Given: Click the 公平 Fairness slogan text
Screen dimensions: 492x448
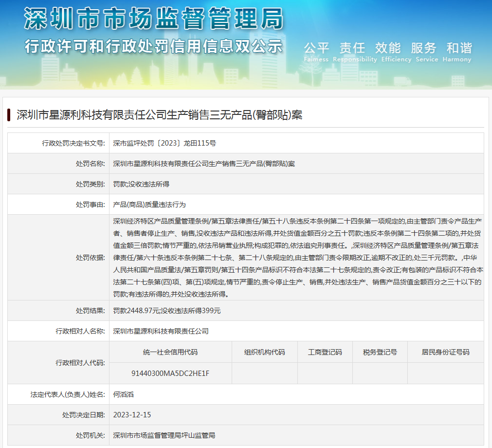Looking at the screenshot, I should point(316,52).
